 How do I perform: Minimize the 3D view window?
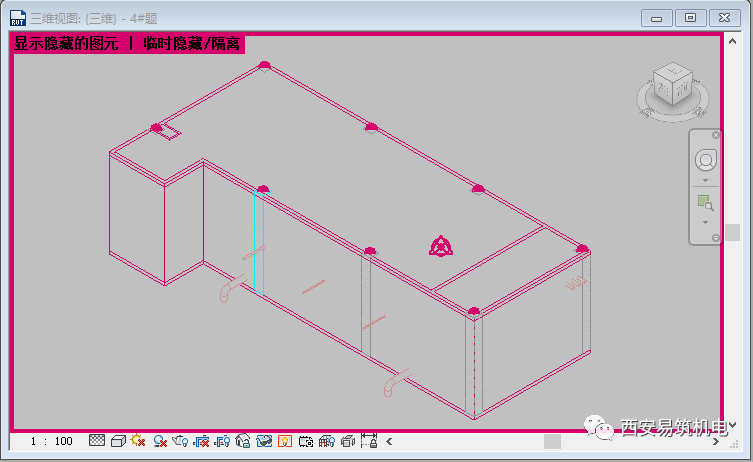pyautogui.click(x=656, y=18)
